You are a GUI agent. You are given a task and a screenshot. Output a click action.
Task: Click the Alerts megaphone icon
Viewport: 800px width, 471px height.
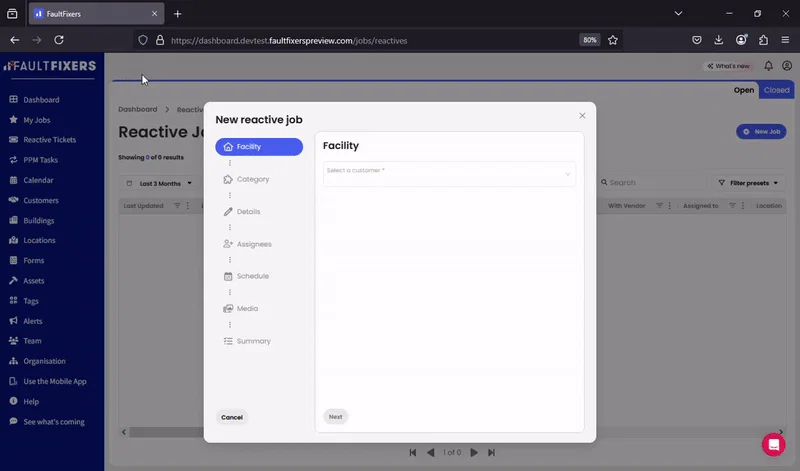(x=14, y=320)
